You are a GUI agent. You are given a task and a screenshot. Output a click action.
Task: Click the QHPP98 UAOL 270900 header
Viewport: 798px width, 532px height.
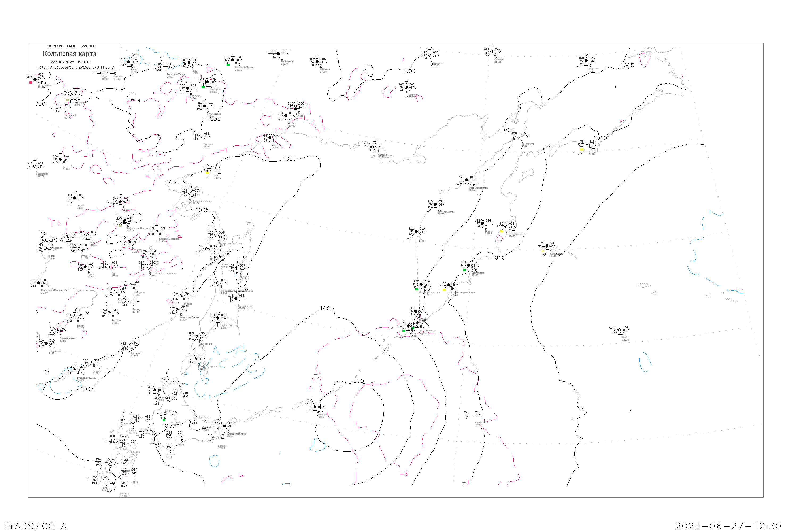pyautogui.click(x=72, y=46)
